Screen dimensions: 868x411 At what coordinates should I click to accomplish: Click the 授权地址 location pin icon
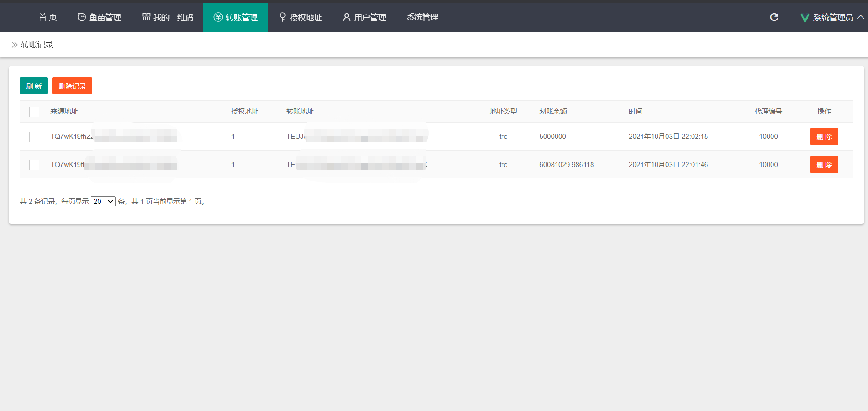click(x=282, y=17)
